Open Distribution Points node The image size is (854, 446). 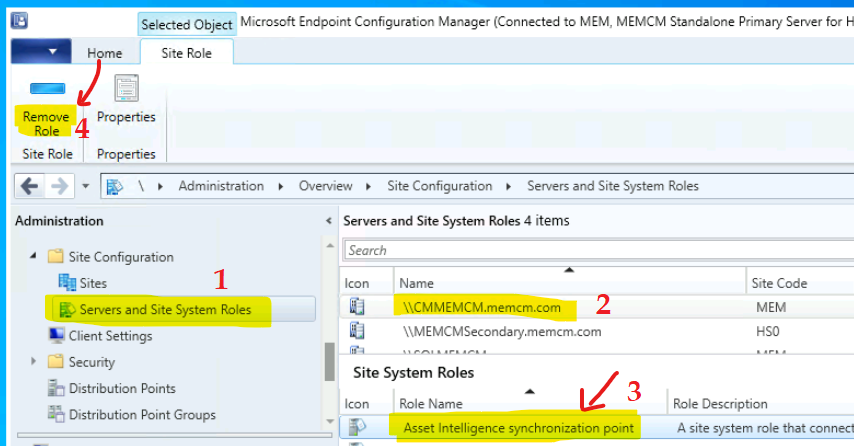[122, 388]
